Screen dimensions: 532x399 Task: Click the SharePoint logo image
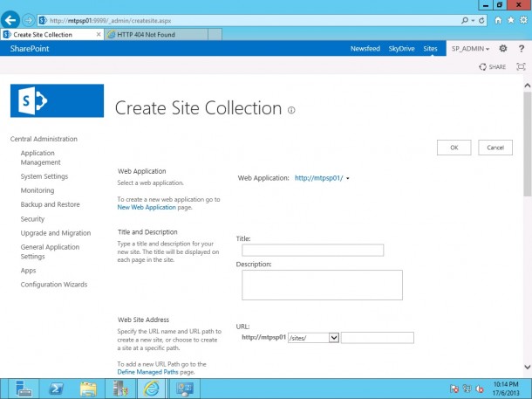[57, 100]
